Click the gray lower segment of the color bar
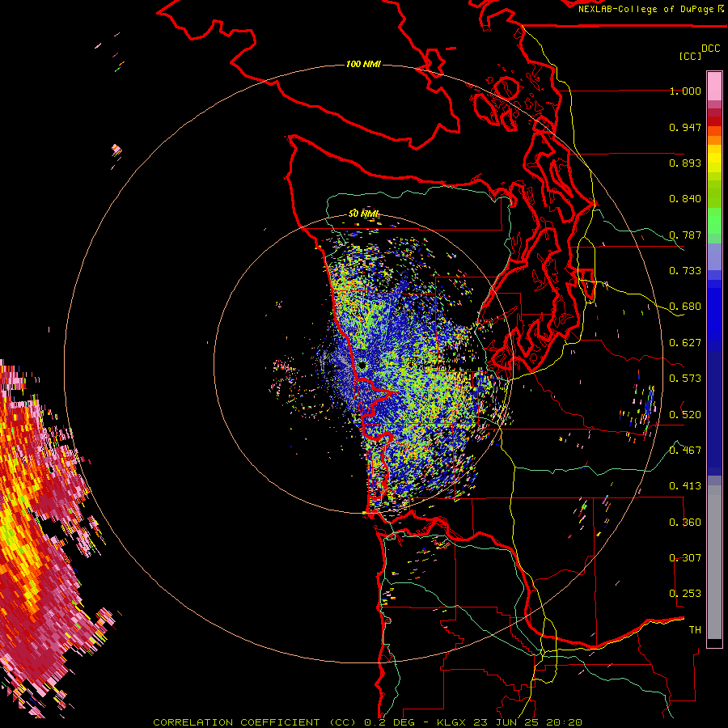Viewport: 728px width, 728px height. pos(714,562)
